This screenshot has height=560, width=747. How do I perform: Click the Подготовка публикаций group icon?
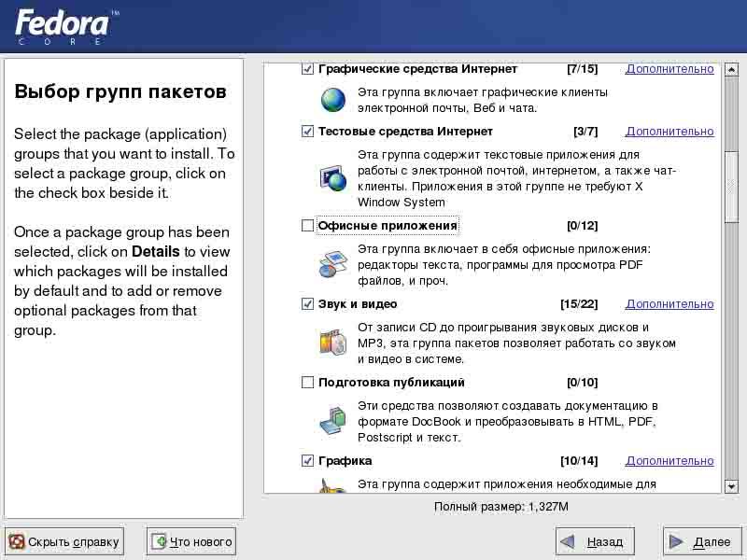tap(333, 421)
